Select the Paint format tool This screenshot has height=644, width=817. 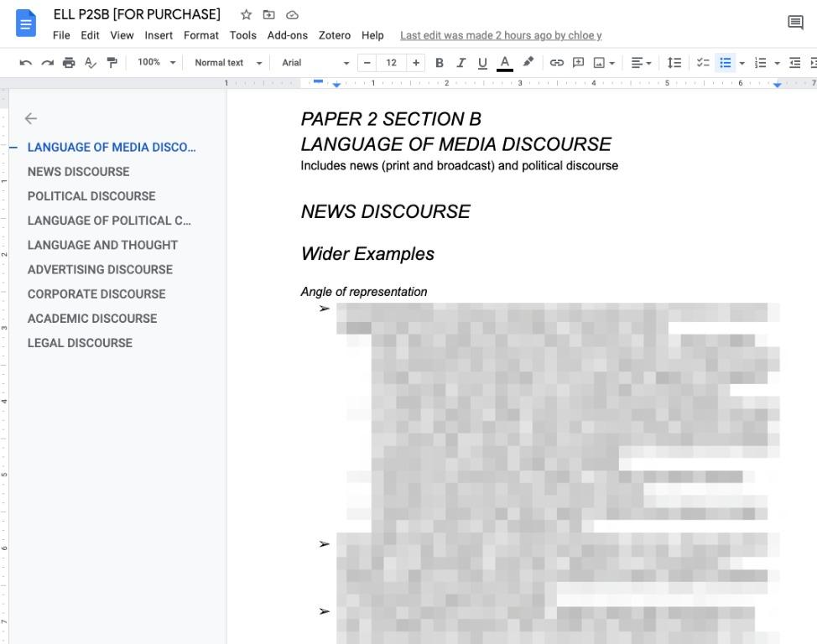(112, 63)
